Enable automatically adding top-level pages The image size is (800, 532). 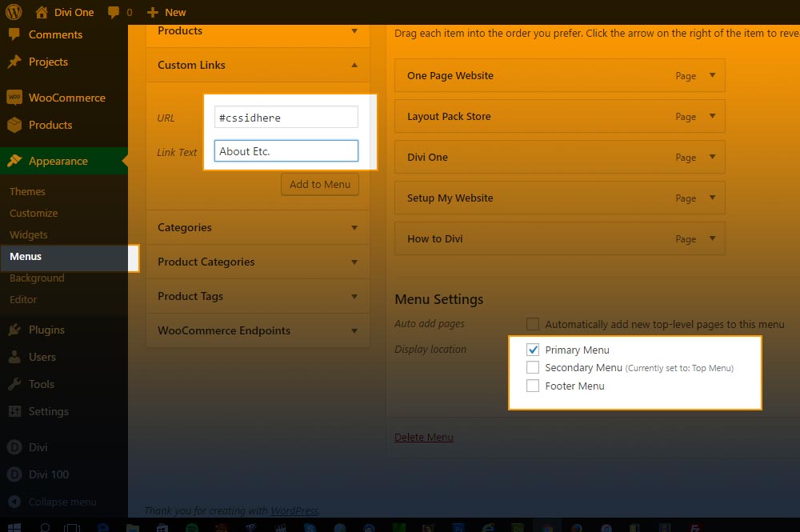(533, 324)
